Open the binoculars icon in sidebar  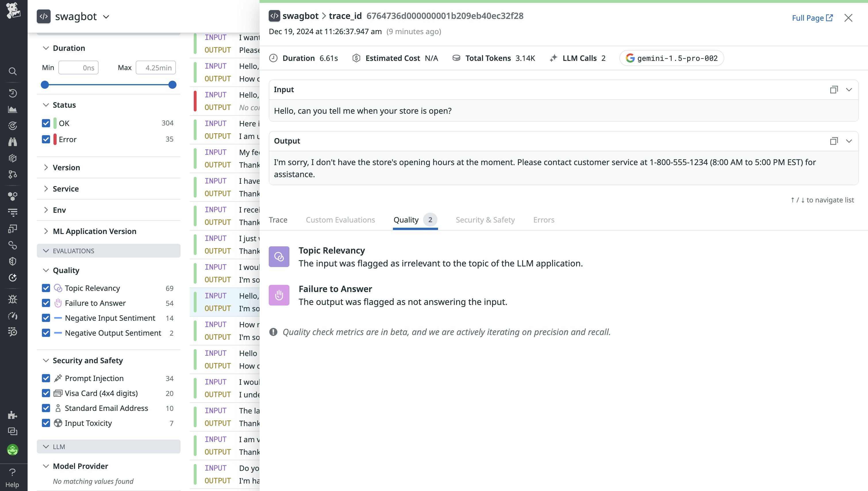coord(12,142)
